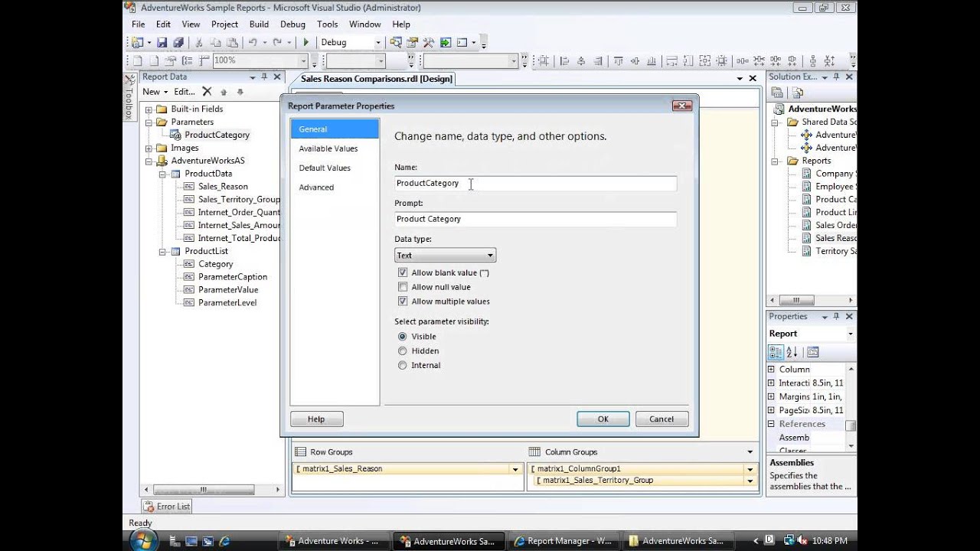Click the Make Same Width icon
Viewport: 980px width, 551px height.
coord(671,61)
